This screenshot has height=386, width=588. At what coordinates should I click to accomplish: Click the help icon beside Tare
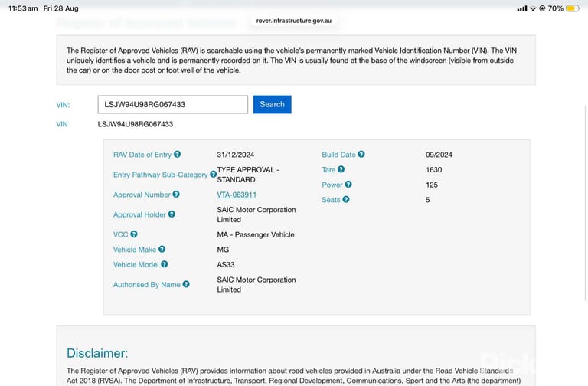341,169
